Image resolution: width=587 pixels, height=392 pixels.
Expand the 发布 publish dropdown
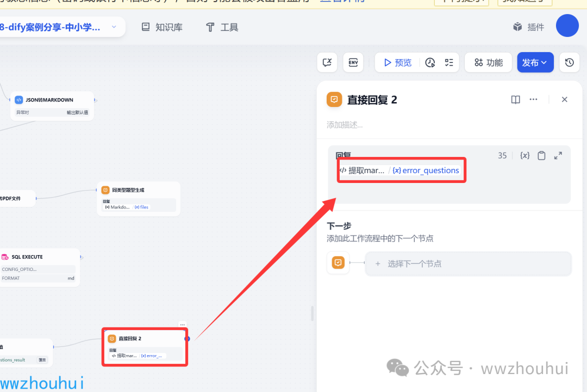point(535,62)
